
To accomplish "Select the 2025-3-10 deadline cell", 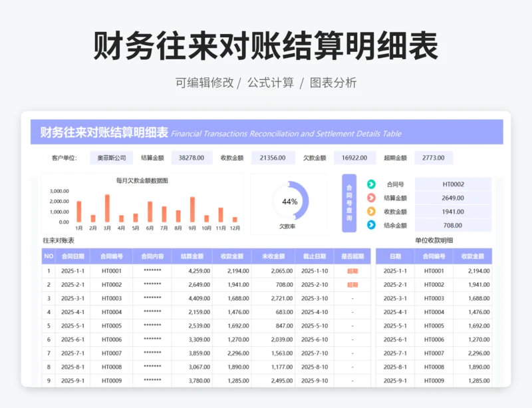I will point(315,298).
